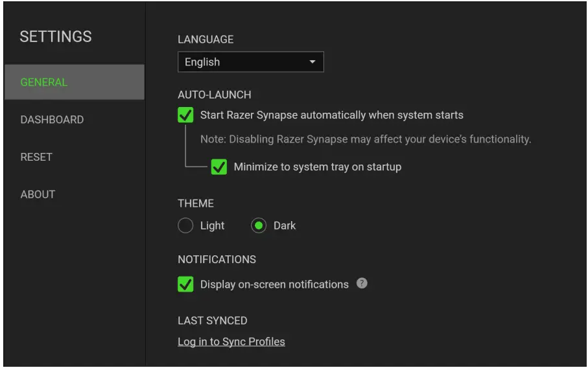588x370 pixels.
Task: Open the About tab
Action: pos(38,194)
